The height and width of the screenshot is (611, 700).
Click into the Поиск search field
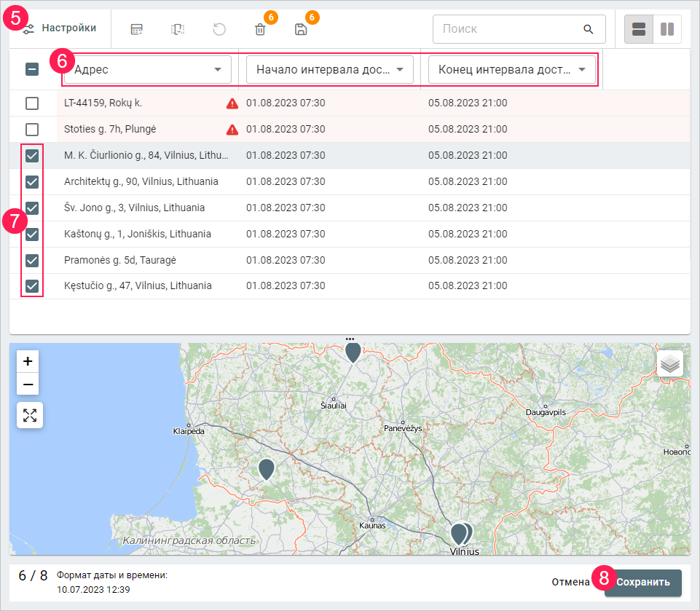pyautogui.click(x=506, y=30)
